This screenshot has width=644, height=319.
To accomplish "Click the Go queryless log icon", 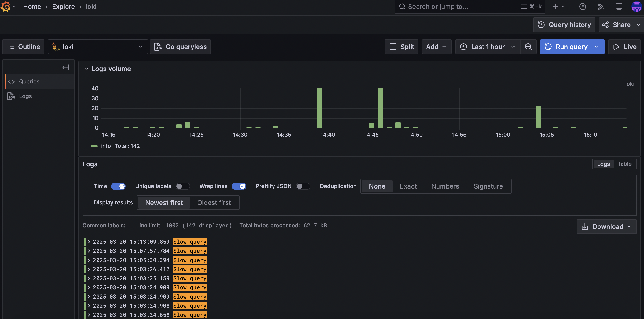I will click(158, 47).
